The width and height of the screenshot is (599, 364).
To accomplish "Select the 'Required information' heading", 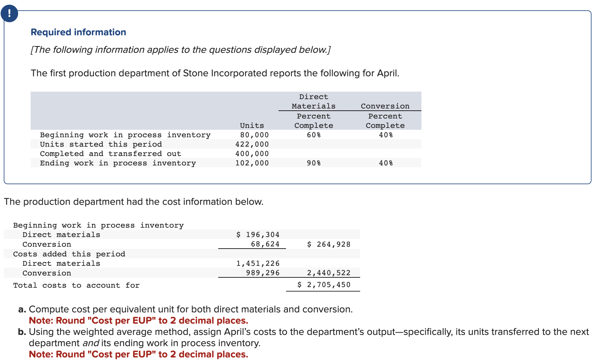I will (78, 32).
